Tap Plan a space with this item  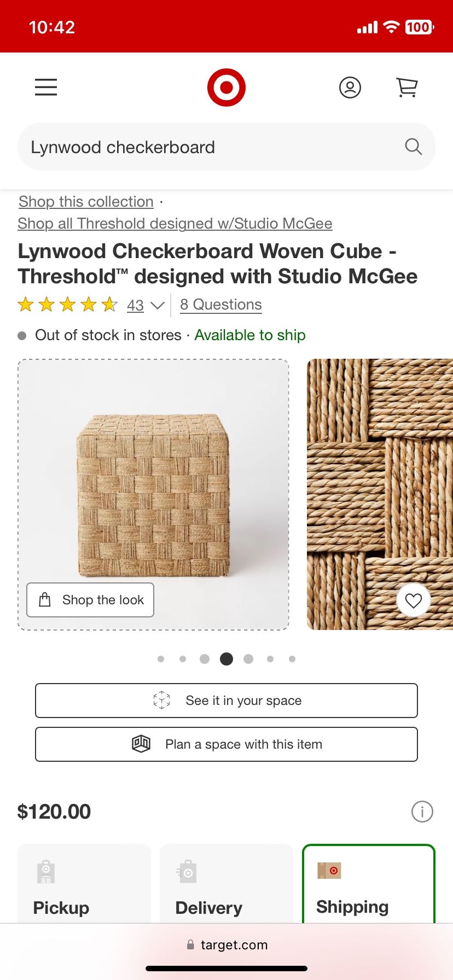(226, 744)
